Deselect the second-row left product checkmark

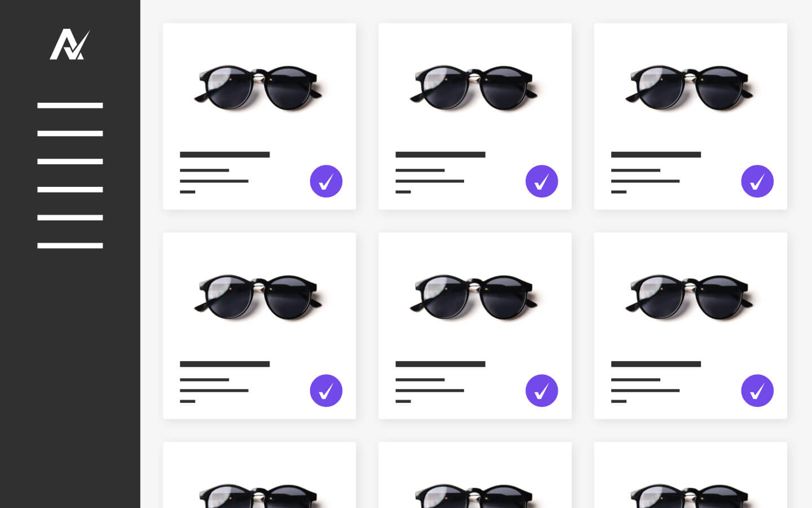click(326, 391)
